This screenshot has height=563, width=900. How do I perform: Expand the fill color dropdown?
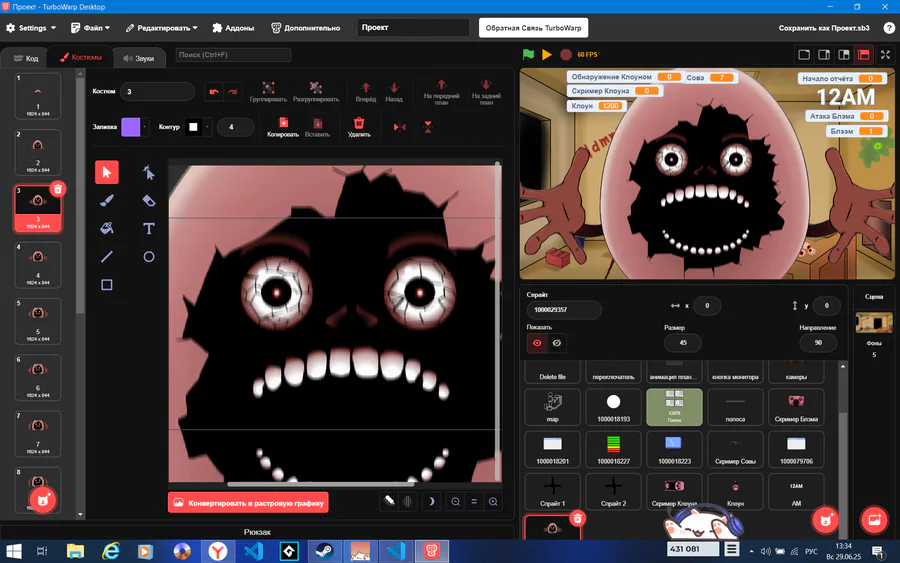[x=145, y=127]
